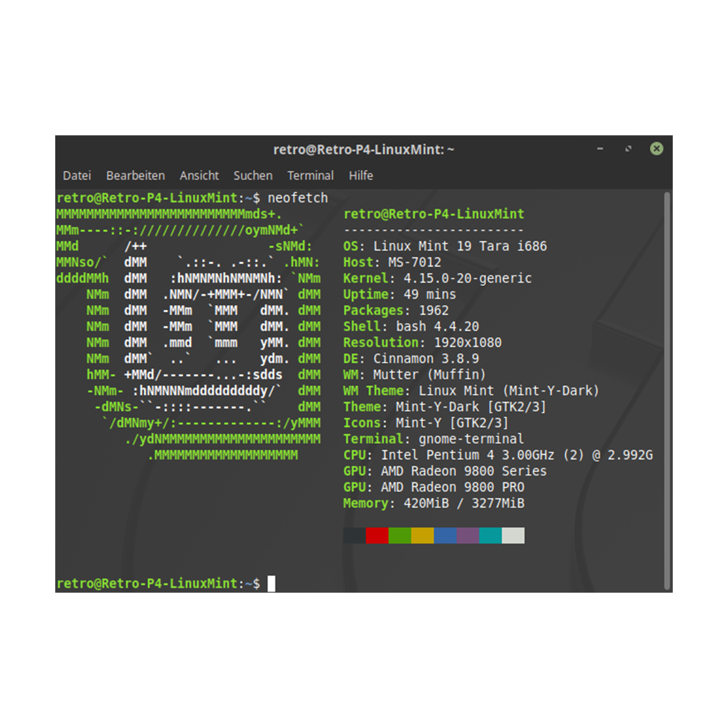Click the typed neofetch command text
728x728 pixels.
(x=297, y=198)
